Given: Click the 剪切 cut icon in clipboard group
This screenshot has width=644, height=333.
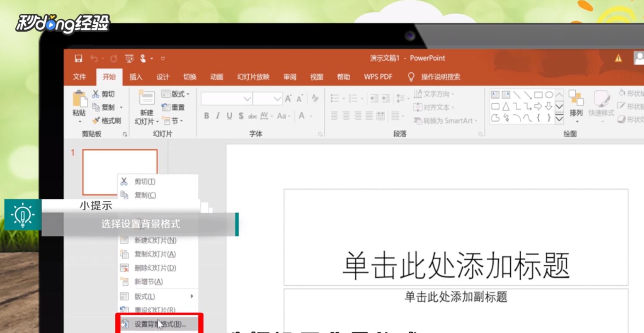Looking at the screenshot, I should click(95, 94).
